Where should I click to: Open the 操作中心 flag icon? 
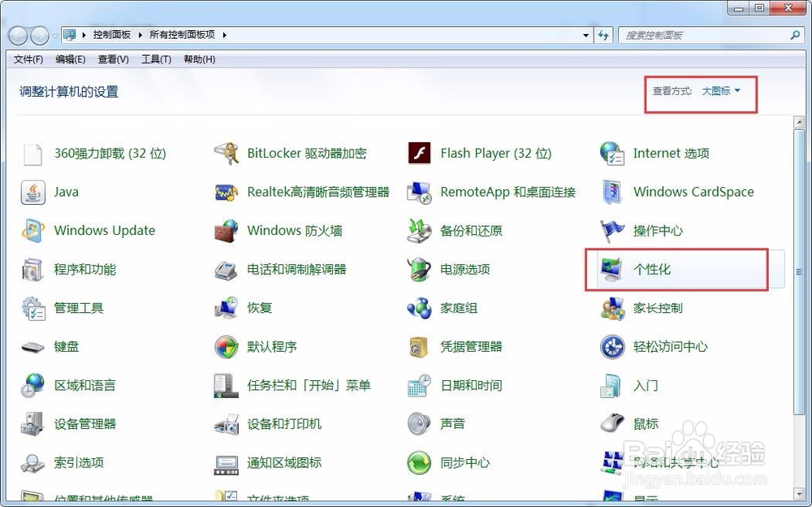[612, 231]
